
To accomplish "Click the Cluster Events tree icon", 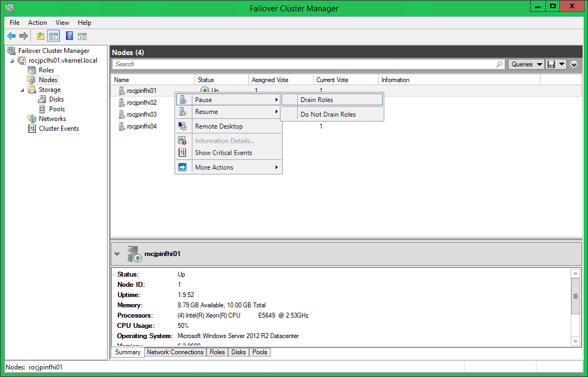I will tap(32, 129).
